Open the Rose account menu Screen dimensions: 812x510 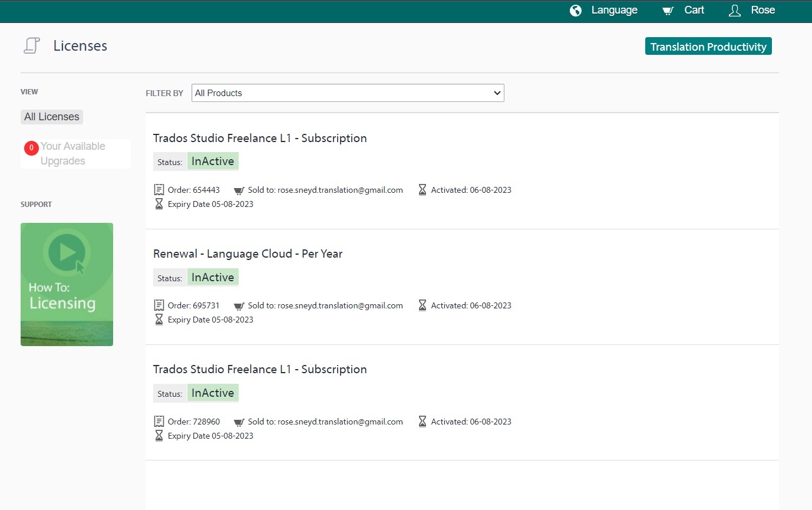point(763,10)
